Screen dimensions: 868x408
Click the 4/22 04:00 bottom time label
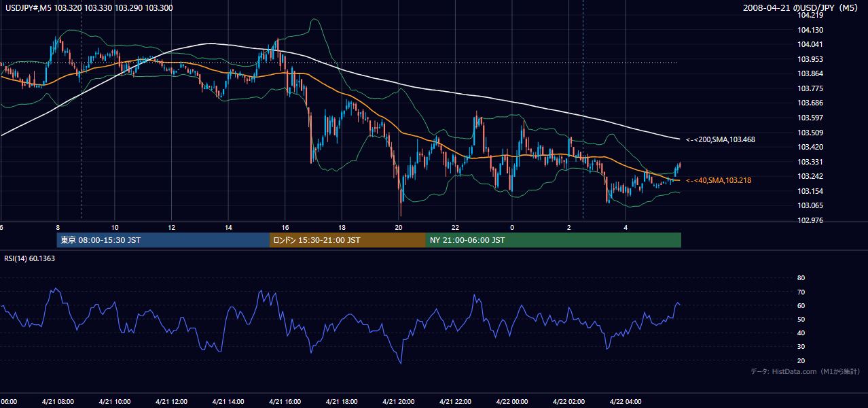coord(626,401)
